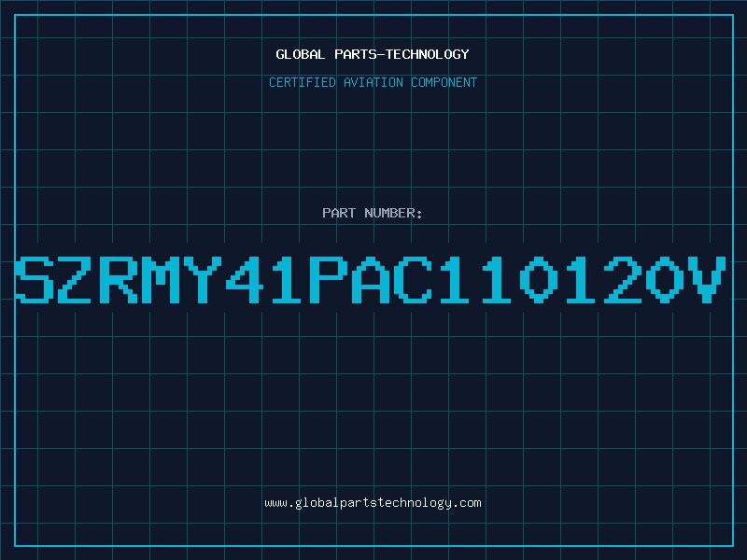Select the leading letter S of part number
Screen dimensions: 747x560
[35, 279]
